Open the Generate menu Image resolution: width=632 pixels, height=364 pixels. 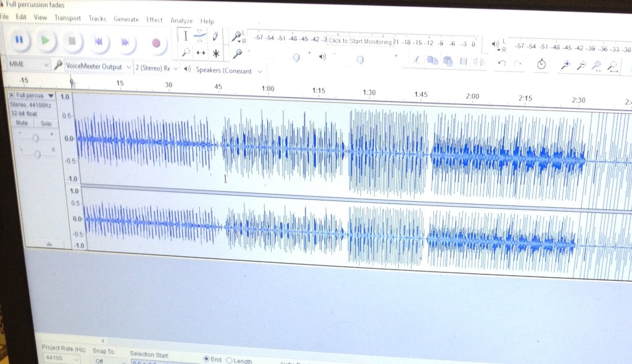(126, 19)
